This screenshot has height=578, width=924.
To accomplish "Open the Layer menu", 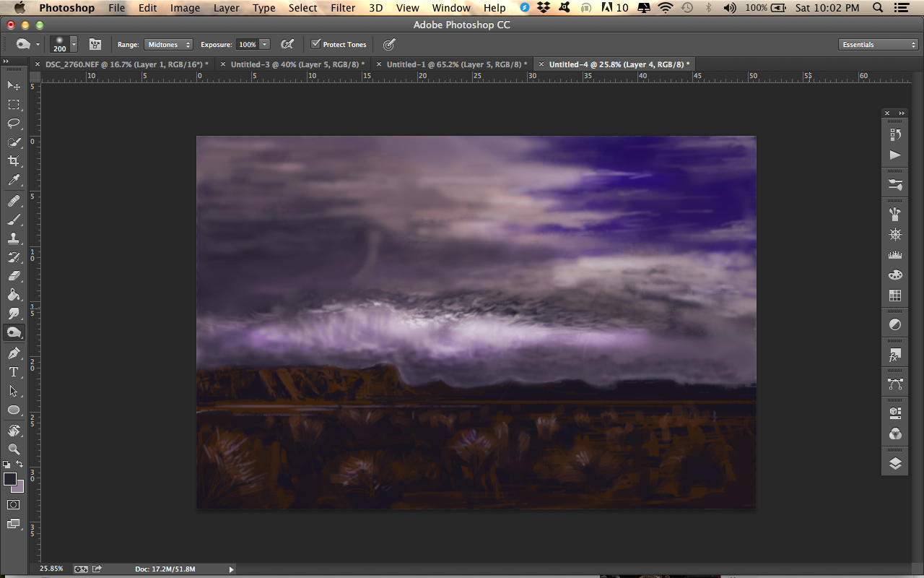I will [226, 8].
